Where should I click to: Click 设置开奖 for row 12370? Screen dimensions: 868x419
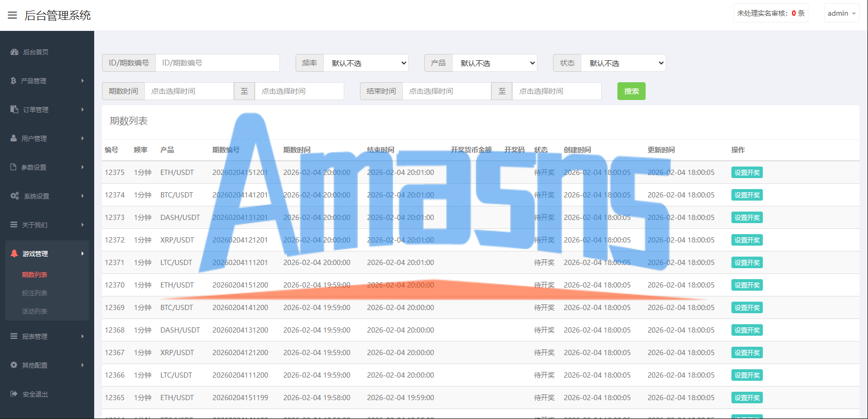(747, 285)
